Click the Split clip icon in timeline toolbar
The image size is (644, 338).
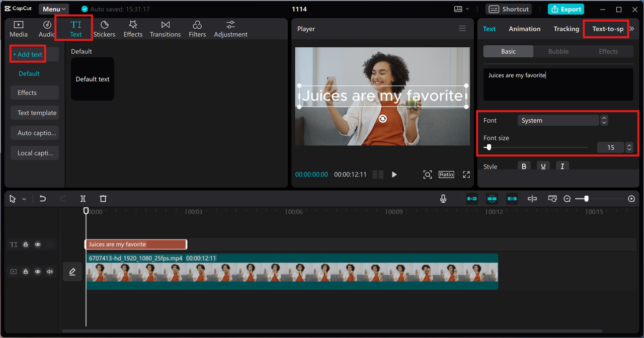tap(83, 199)
